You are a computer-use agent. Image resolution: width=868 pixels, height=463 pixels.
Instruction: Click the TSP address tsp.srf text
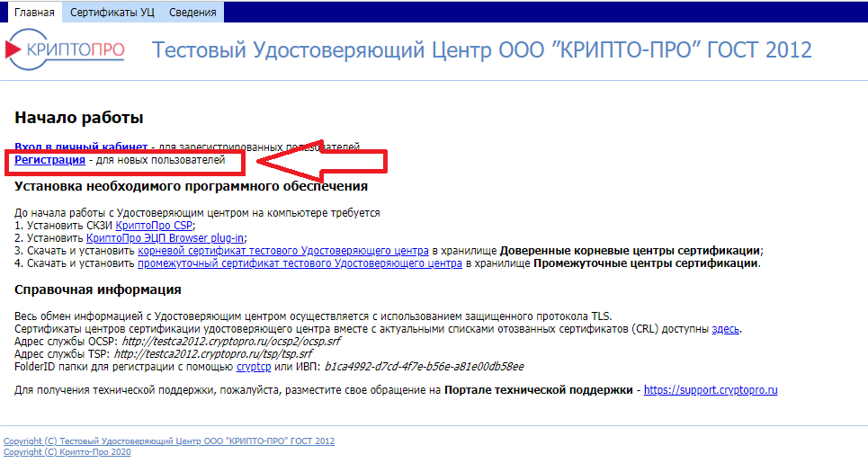[213, 354]
